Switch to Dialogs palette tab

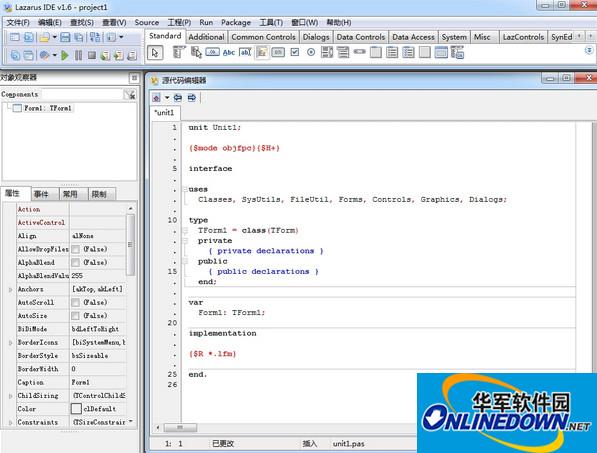pyautogui.click(x=316, y=37)
